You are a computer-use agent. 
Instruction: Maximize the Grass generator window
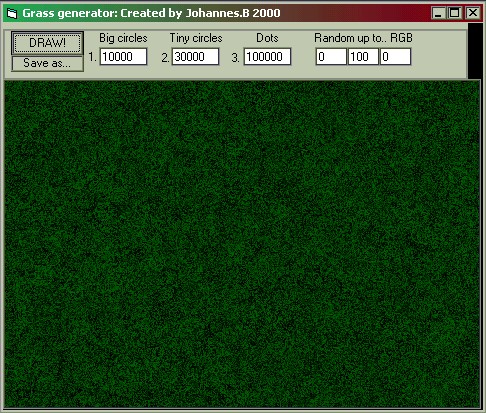click(455, 13)
